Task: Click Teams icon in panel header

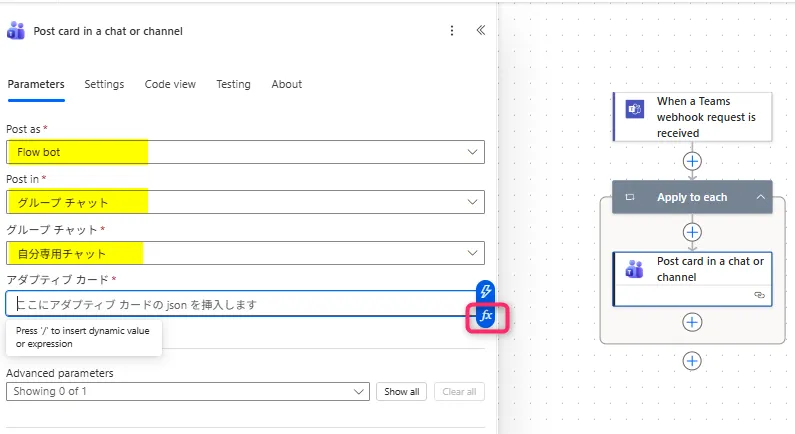Action: click(x=16, y=31)
